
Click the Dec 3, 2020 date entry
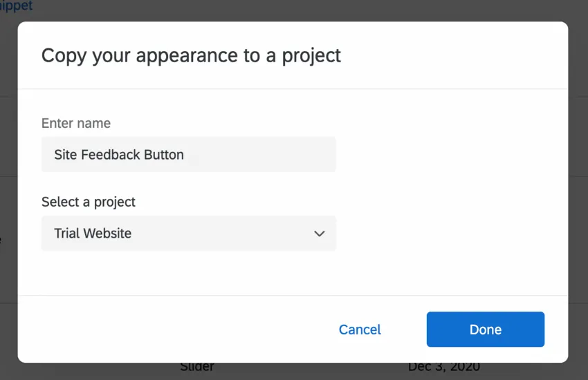tap(443, 368)
